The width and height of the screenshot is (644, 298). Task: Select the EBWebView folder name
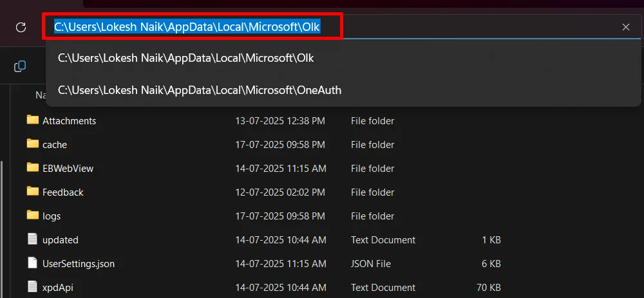click(68, 169)
